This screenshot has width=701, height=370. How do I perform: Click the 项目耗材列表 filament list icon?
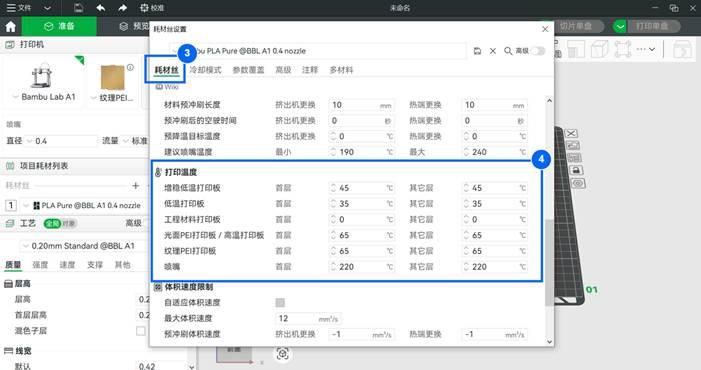[9, 166]
